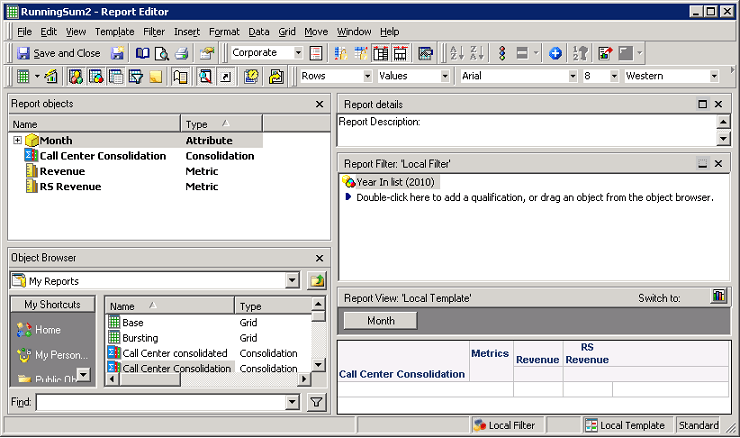
Task: Click the Save disk icon
Action: (118, 53)
